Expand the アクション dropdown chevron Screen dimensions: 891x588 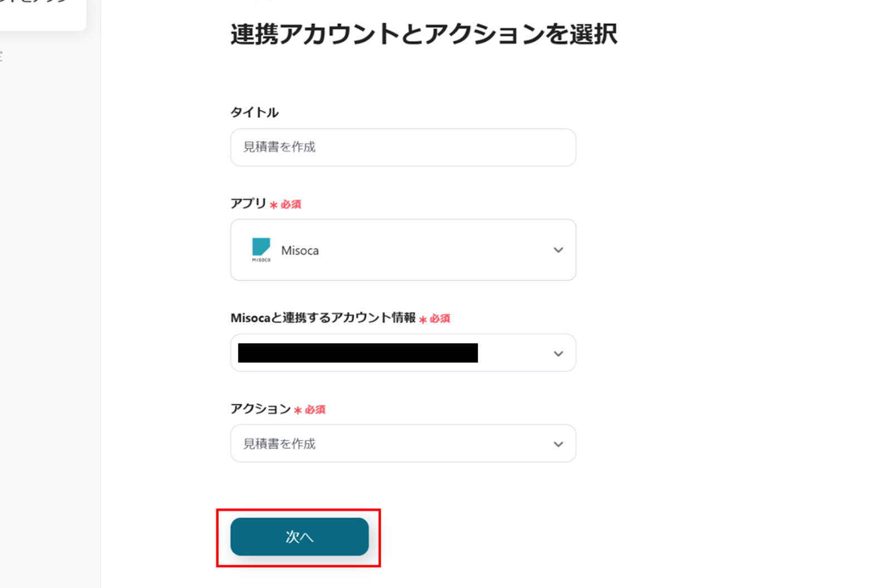click(558, 444)
